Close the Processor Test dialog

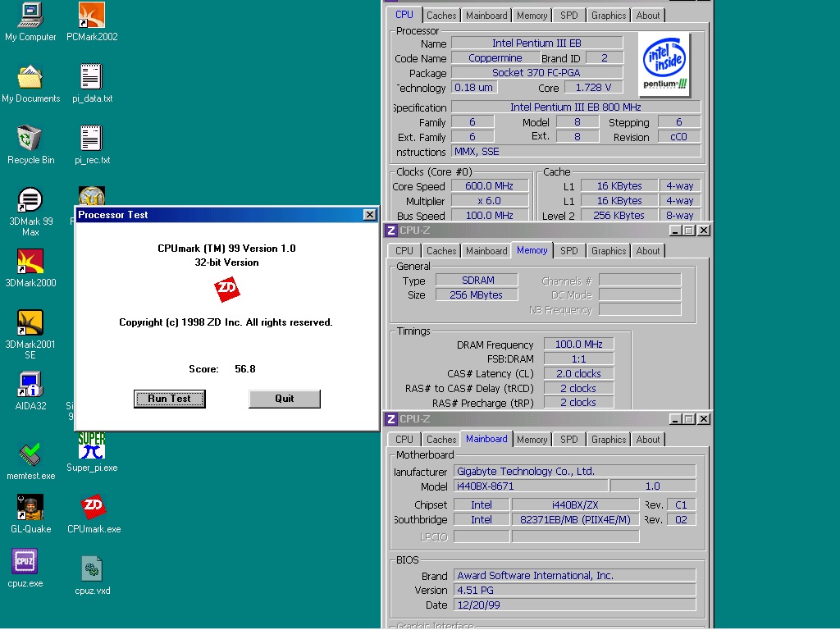click(x=370, y=215)
